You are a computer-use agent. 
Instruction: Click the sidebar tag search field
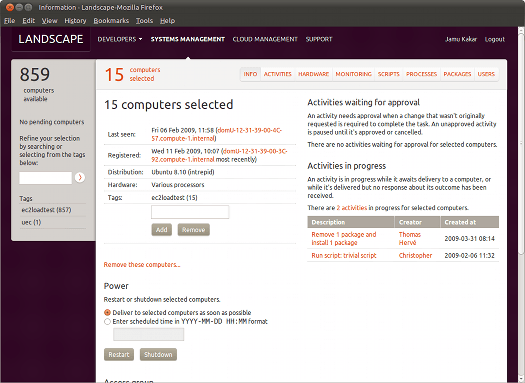[x=46, y=178]
